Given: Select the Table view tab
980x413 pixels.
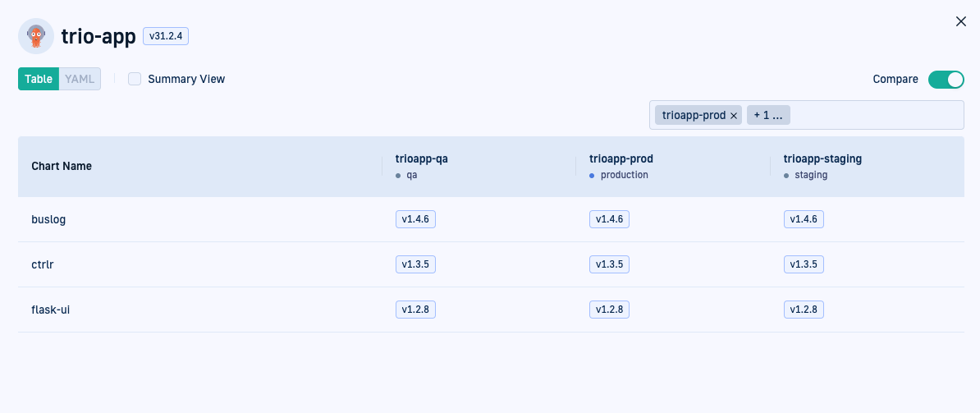Looking at the screenshot, I should coord(39,79).
